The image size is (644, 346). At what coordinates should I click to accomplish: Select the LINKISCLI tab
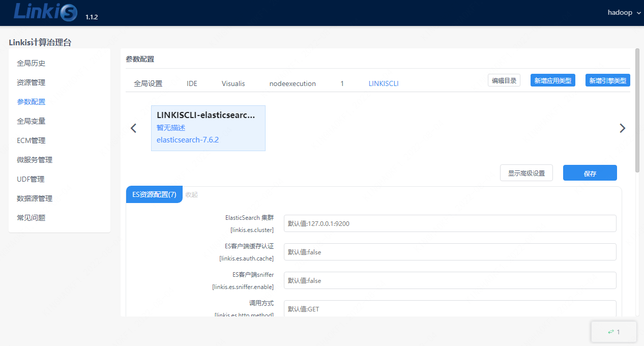383,83
